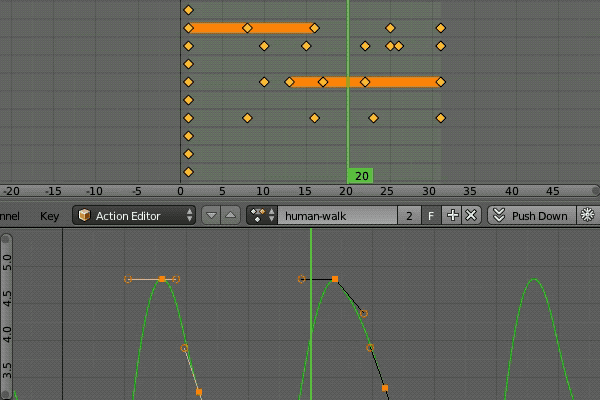This screenshot has width=600, height=400.
Task: Select frame 25 keyframe in the second channel row
Action: tap(390, 28)
